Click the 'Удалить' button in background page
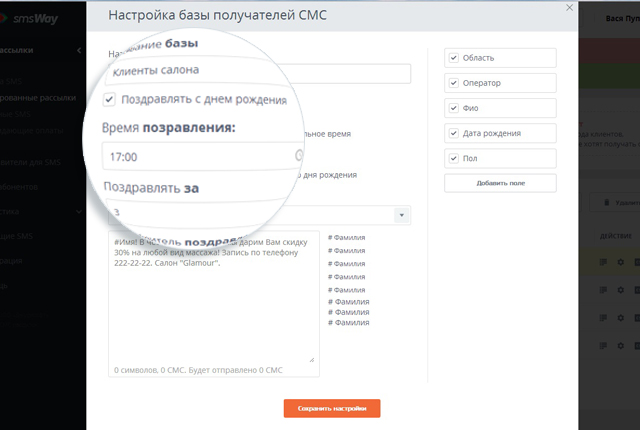Image resolution: width=640 pixels, height=430 pixels. [615, 202]
